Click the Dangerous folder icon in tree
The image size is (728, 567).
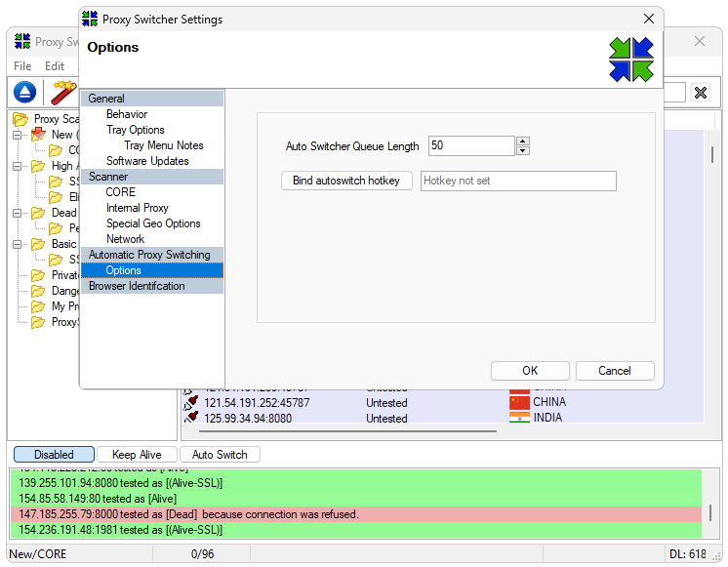[38, 291]
